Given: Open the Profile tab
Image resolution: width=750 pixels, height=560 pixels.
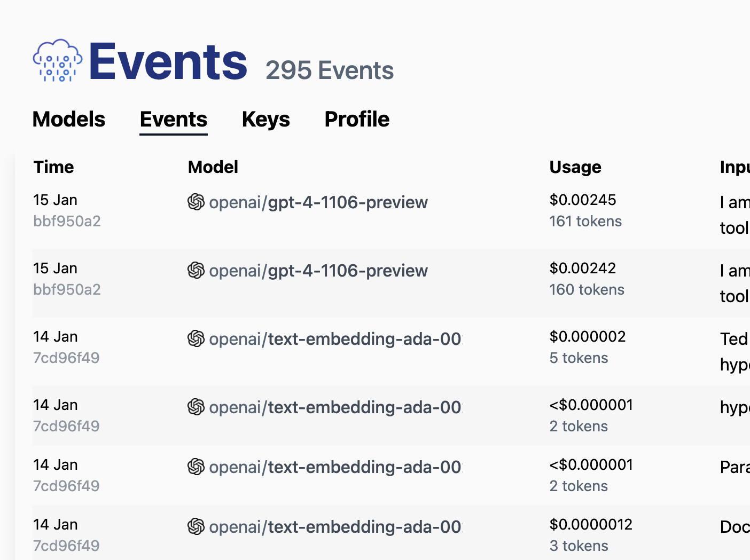Looking at the screenshot, I should click(x=356, y=119).
